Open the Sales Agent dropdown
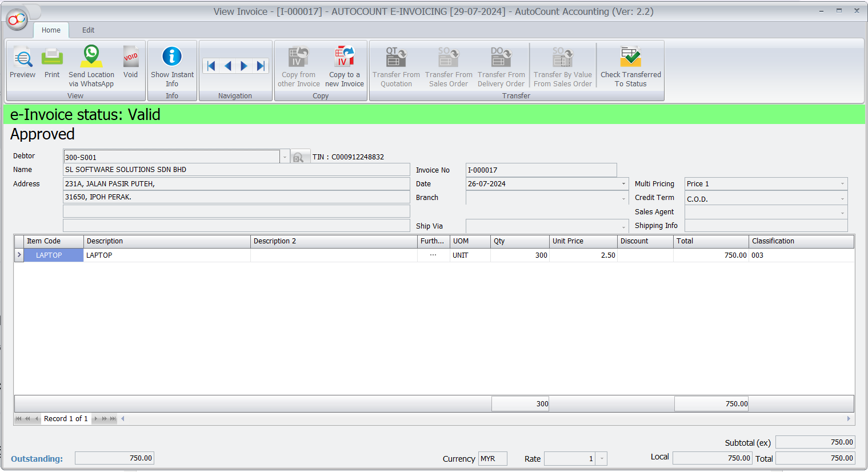This screenshot has width=868, height=472. pyautogui.click(x=843, y=211)
